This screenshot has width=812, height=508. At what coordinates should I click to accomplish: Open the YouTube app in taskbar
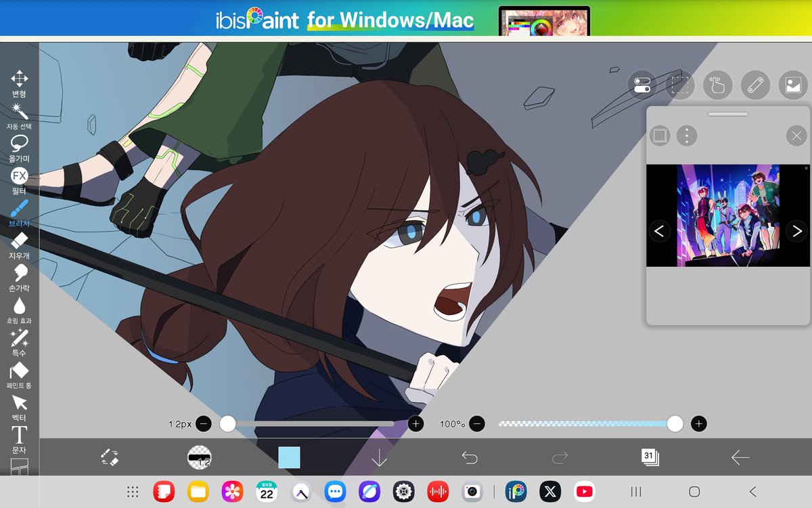(x=584, y=492)
